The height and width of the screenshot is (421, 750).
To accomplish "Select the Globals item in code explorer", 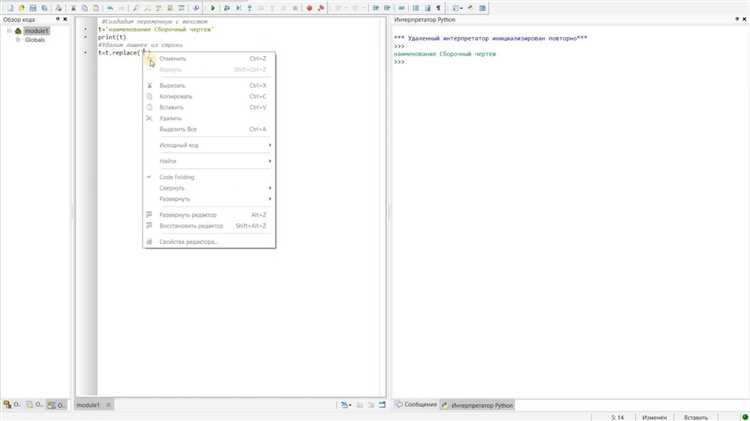I will tap(35, 40).
